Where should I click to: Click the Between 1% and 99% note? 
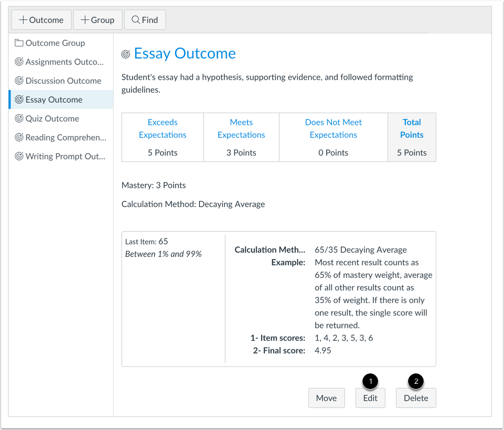tap(163, 254)
